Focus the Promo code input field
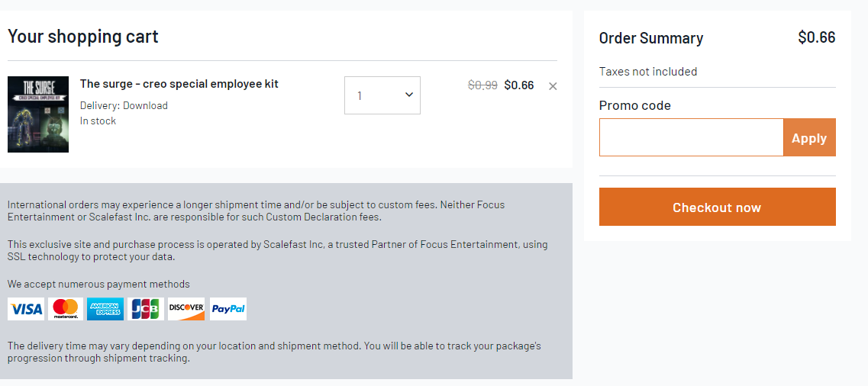 (691, 137)
